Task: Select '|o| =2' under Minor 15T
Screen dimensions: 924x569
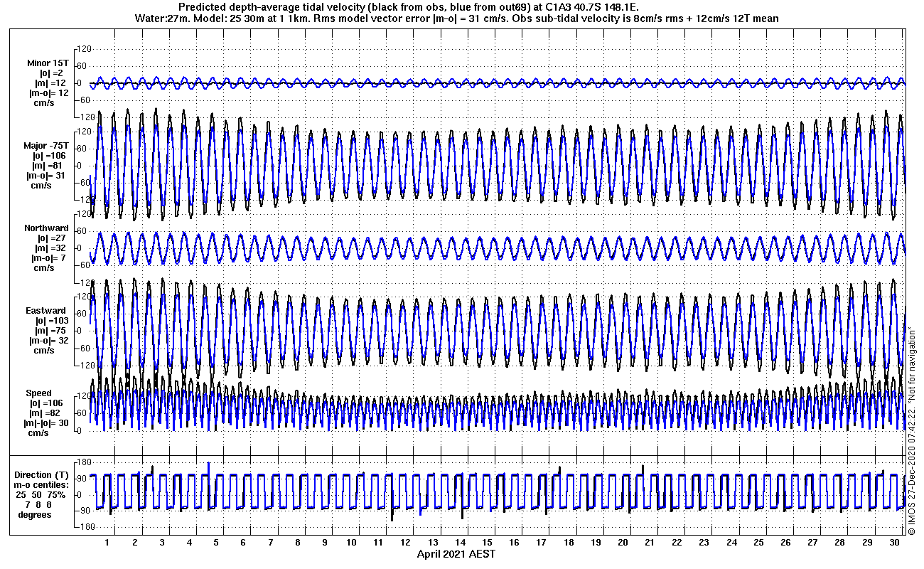Action: pos(51,73)
